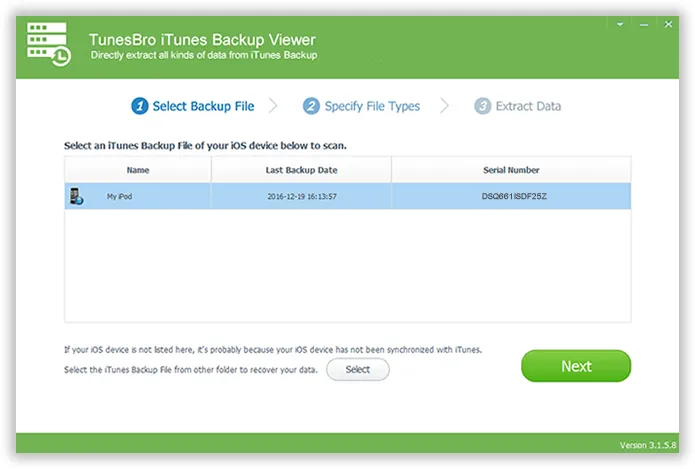Go to the Specify File Types step
This screenshot has height=469, width=695.
point(372,106)
